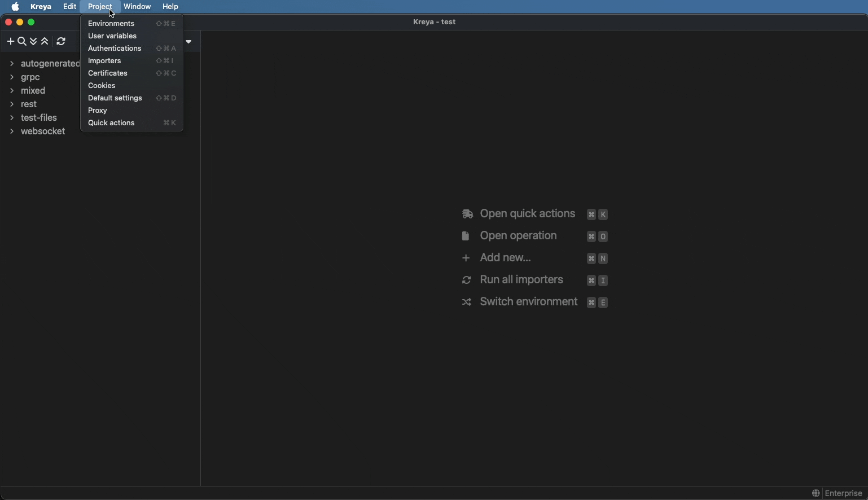This screenshot has height=500, width=868.
Task: Click the plus add new icon in sidebar toolbar
Action: pos(10,42)
